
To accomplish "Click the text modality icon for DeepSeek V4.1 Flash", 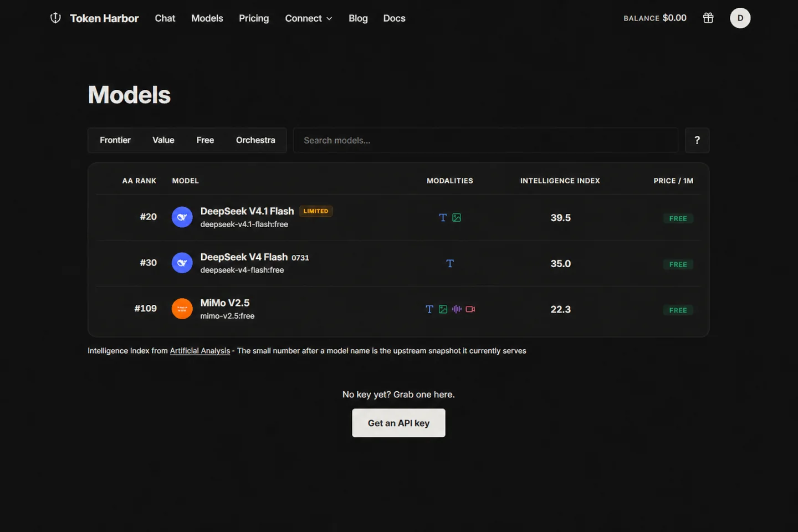I will point(443,218).
